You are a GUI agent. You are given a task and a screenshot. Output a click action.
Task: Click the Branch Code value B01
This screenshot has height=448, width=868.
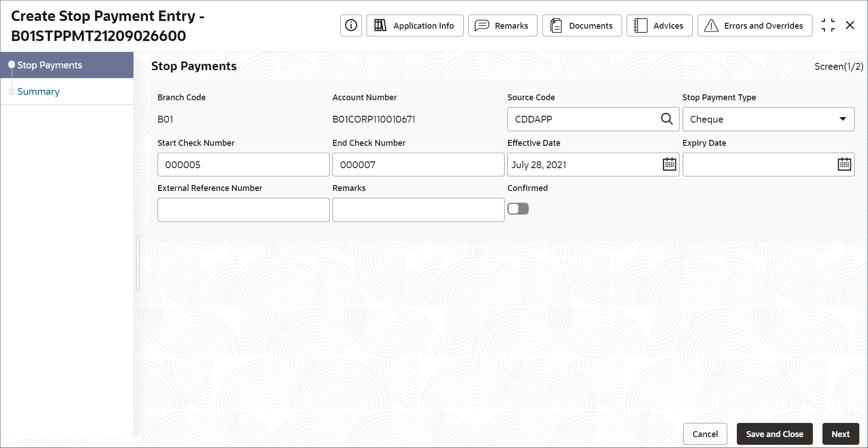165,119
